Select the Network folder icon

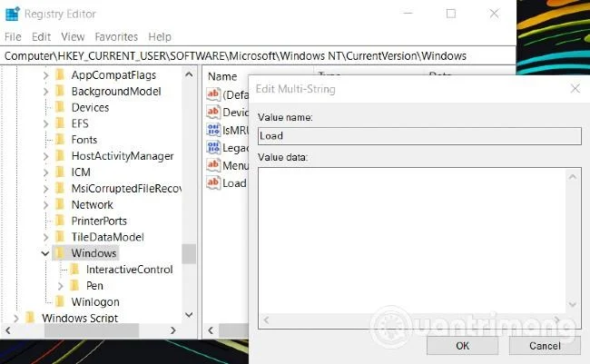(x=60, y=204)
